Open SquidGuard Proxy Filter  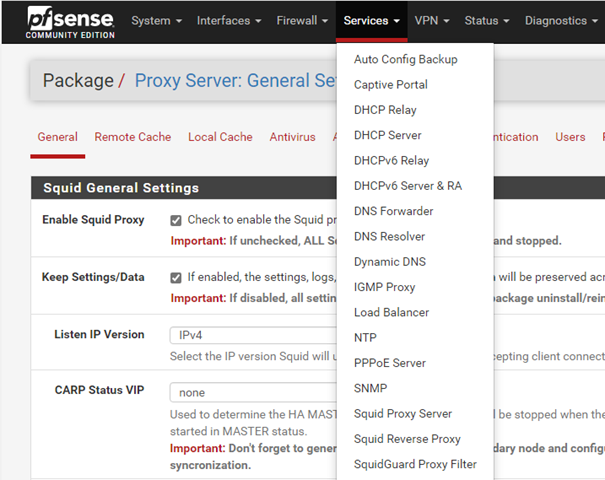[415, 464]
